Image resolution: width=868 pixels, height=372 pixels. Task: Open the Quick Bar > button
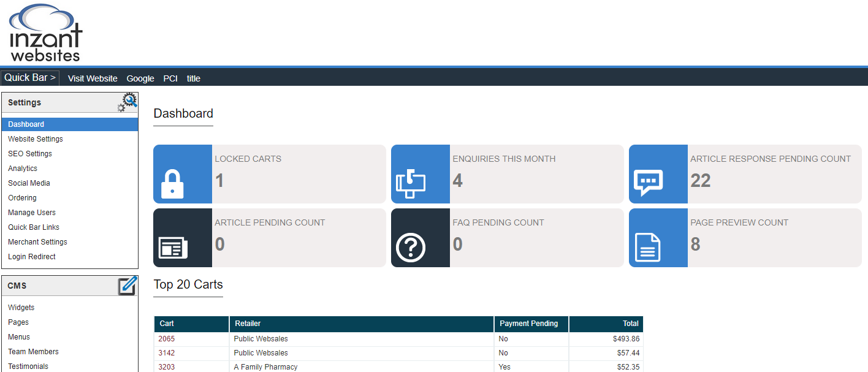pos(30,78)
